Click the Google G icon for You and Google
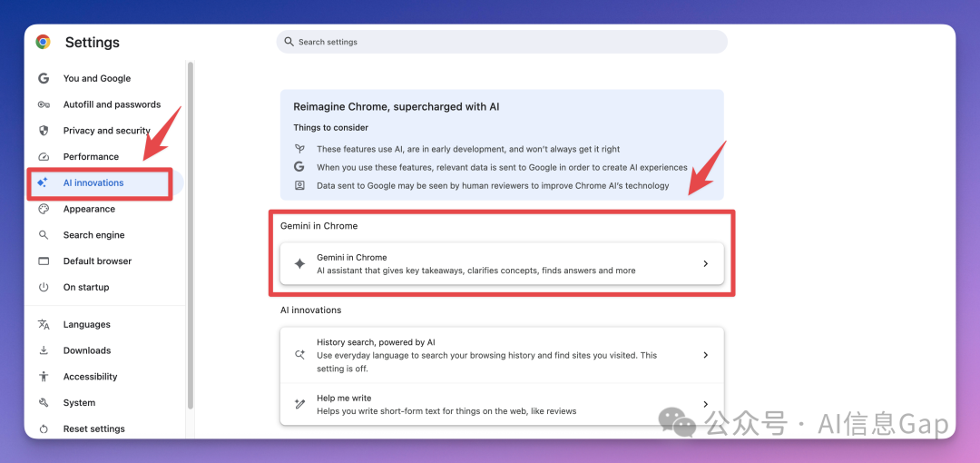 pyautogui.click(x=44, y=78)
